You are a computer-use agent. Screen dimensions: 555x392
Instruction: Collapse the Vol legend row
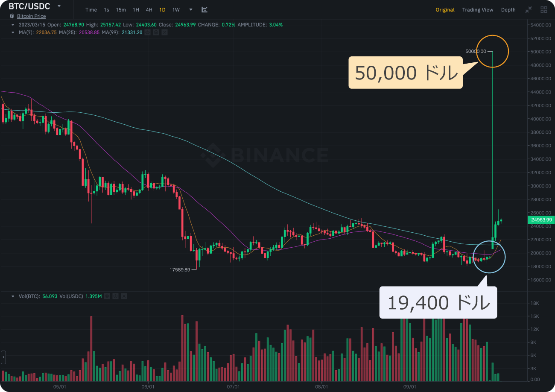[x=13, y=296]
